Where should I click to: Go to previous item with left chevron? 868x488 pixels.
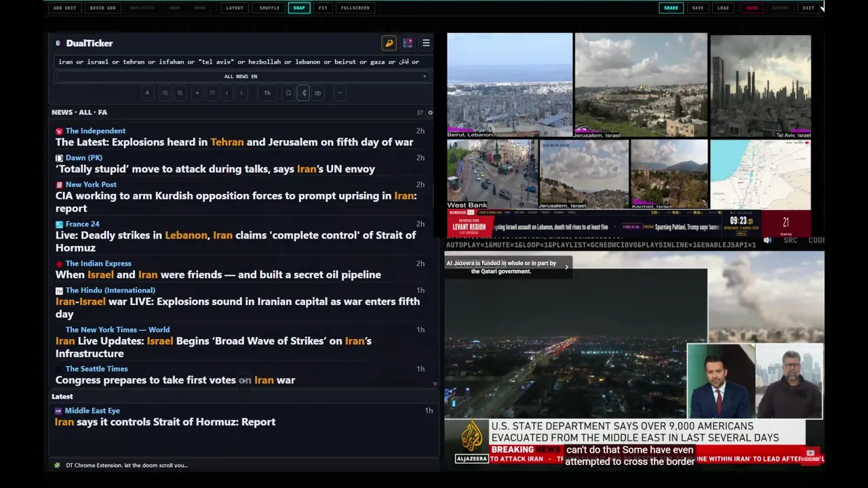click(227, 93)
